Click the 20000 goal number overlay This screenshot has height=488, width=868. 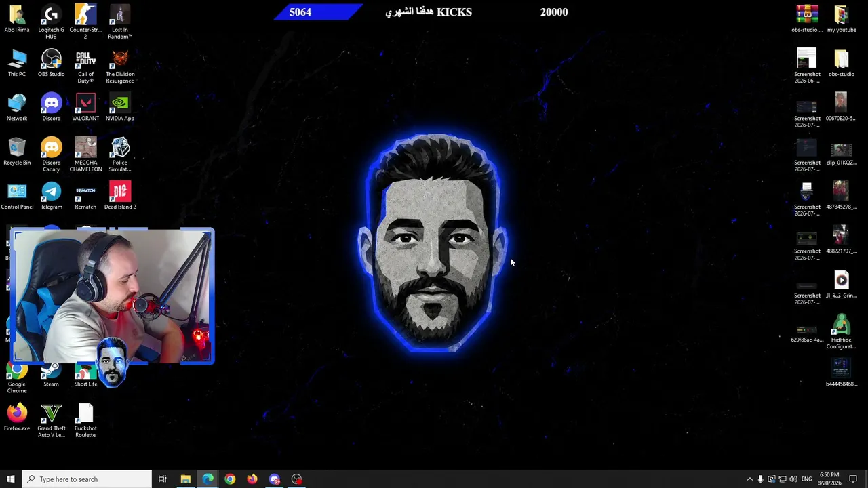click(554, 12)
